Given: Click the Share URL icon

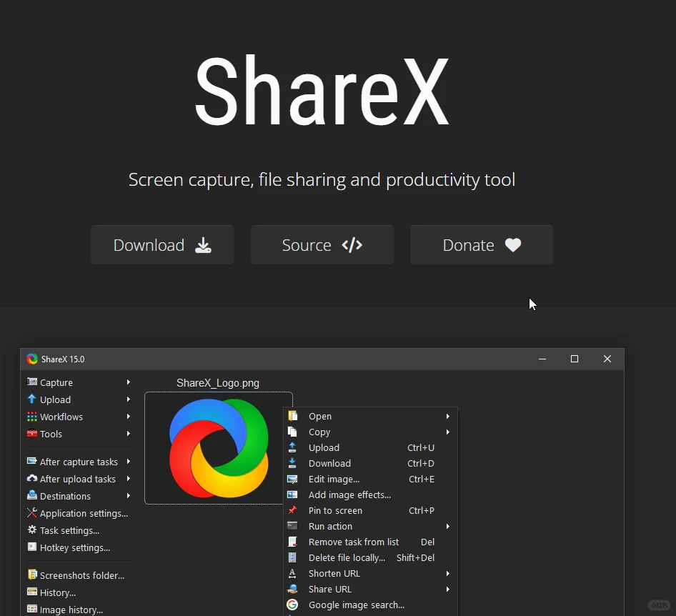Looking at the screenshot, I should coord(292,589).
